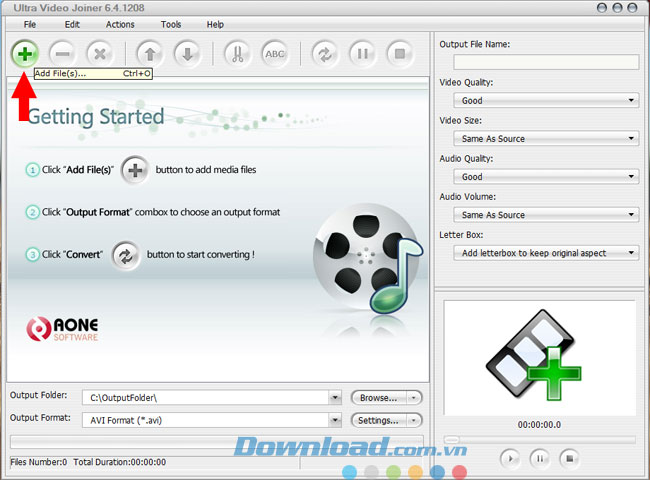Click the Pause icon in the top toolbar
The height and width of the screenshot is (480, 650).
(x=361, y=53)
